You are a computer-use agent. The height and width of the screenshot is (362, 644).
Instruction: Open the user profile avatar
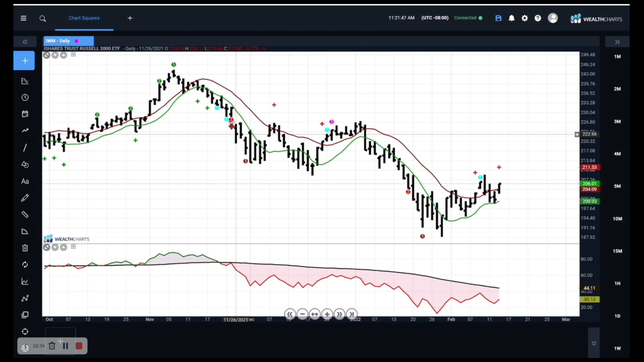coord(553,18)
